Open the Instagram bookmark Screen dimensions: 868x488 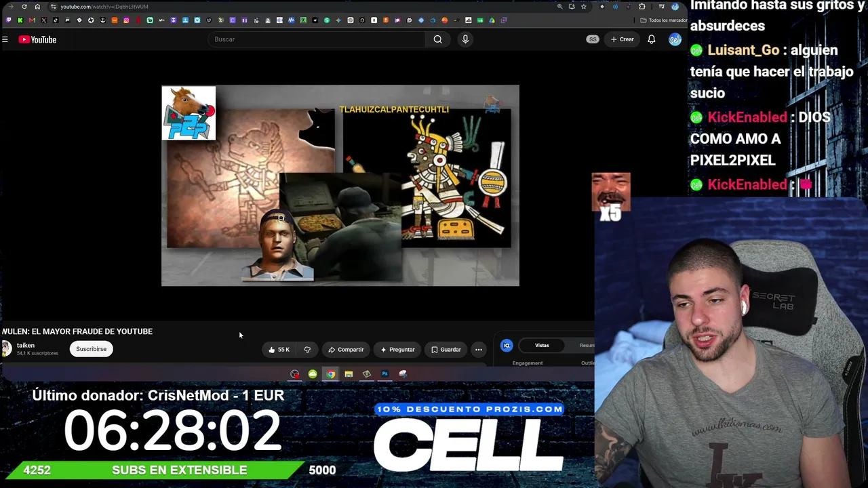(x=126, y=20)
